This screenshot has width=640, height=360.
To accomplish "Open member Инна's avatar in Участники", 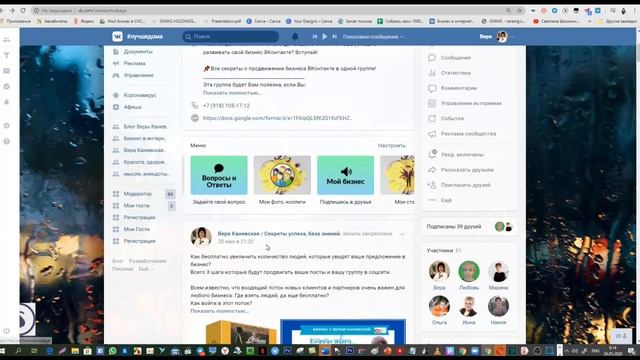I will click(x=469, y=306).
